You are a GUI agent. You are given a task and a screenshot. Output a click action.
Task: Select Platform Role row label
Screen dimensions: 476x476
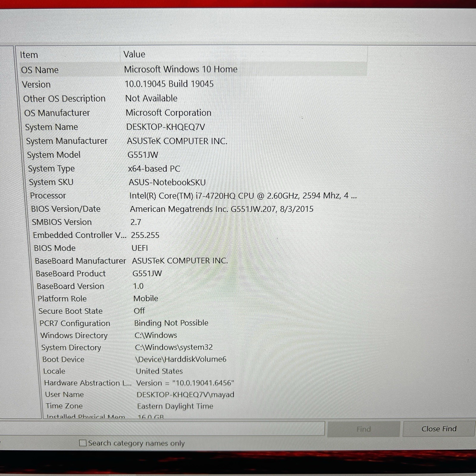pos(62,299)
